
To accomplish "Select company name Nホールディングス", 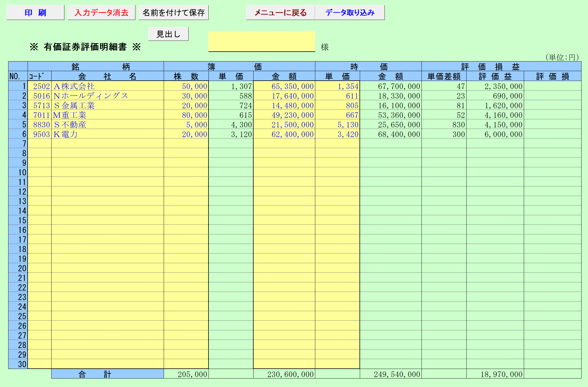I will [107, 96].
